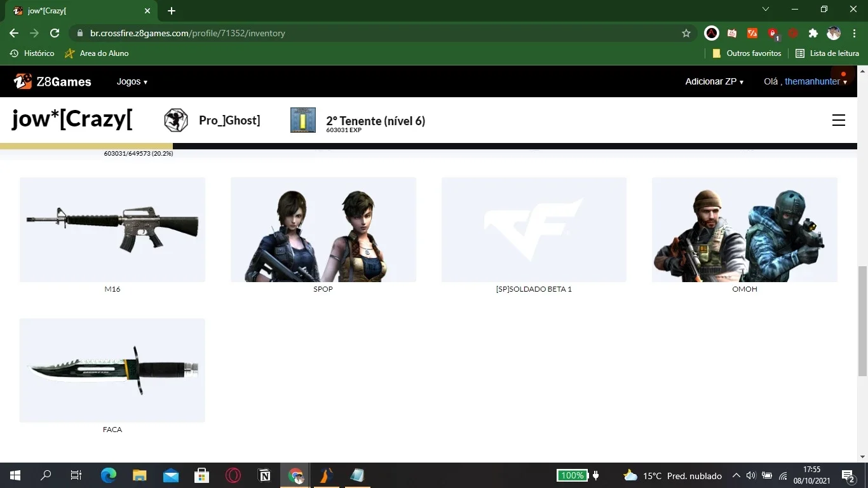868x488 pixels.
Task: Click the SPOP item label
Action: [323, 289]
